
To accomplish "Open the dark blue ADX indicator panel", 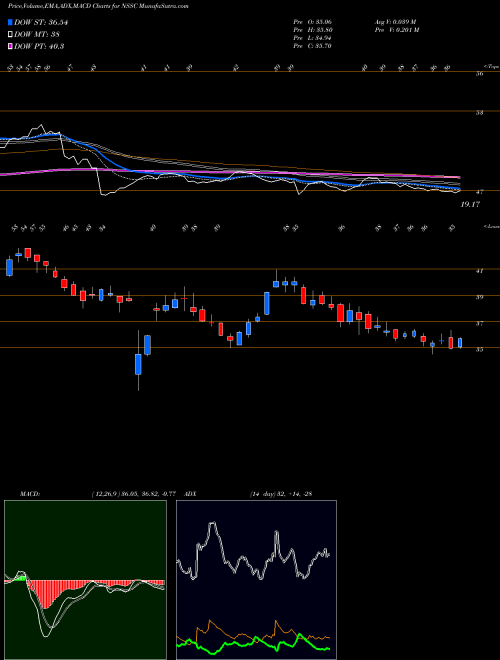I will [256, 580].
